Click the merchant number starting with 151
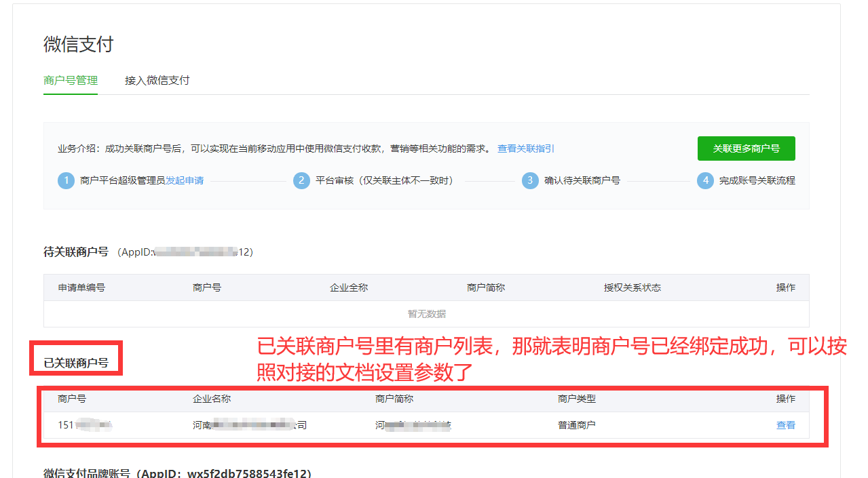The height and width of the screenshot is (478, 868). [85, 425]
